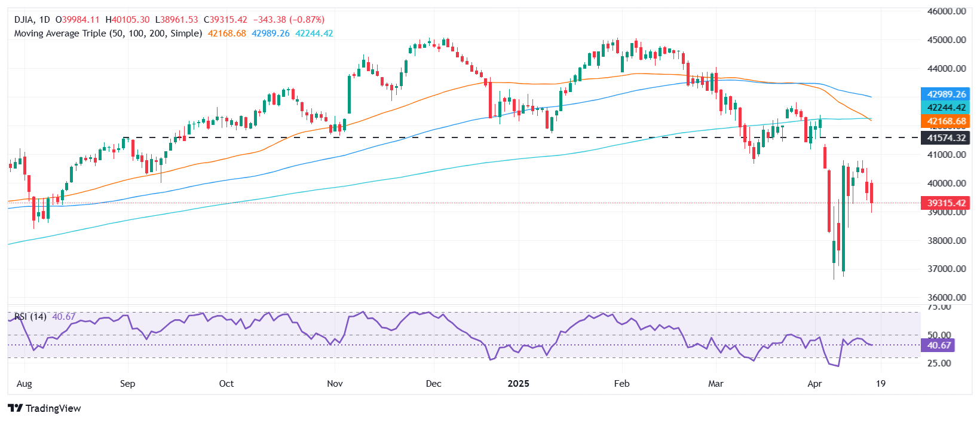
Task: Click the black 41574.32 price line tag
Action: (x=946, y=138)
